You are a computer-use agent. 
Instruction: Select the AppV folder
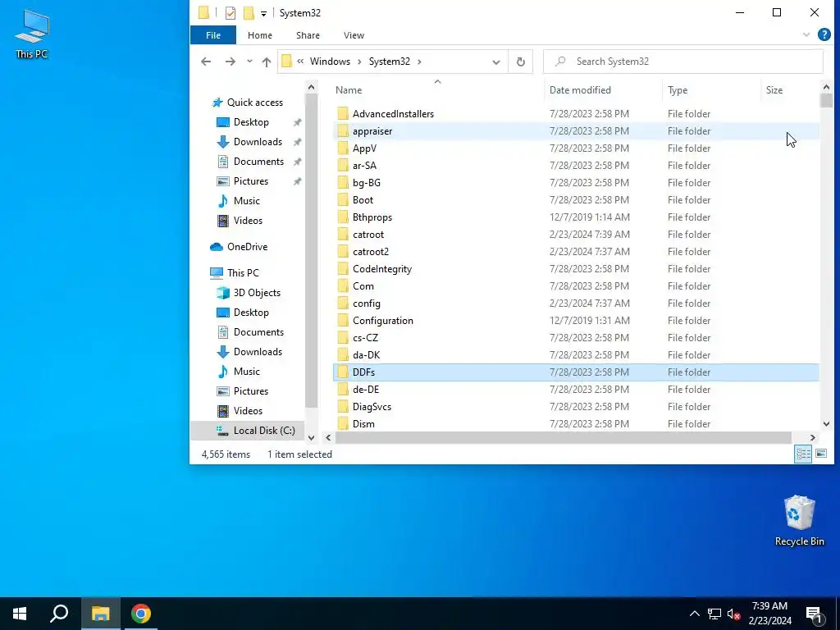[364, 148]
